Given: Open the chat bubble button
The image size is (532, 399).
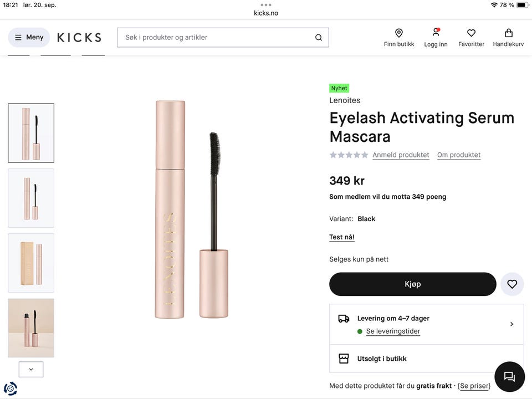Looking at the screenshot, I should click(x=509, y=377).
